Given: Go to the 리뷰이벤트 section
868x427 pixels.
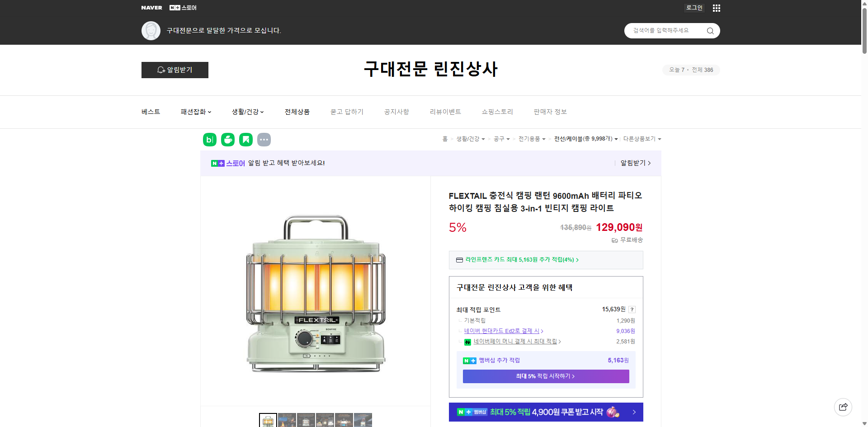Looking at the screenshot, I should tap(445, 112).
